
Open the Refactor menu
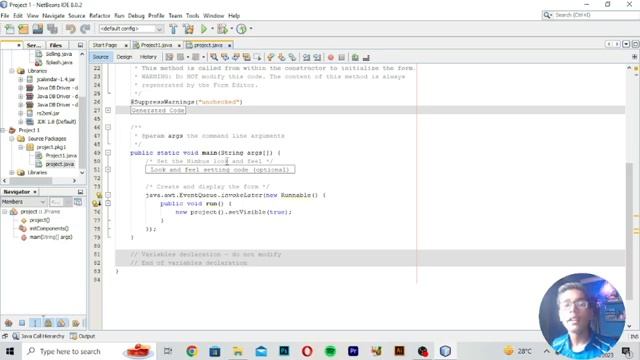tap(100, 16)
